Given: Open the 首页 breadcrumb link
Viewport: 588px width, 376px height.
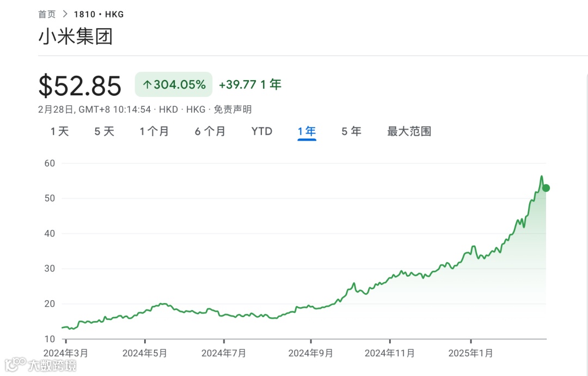Looking at the screenshot, I should [47, 14].
